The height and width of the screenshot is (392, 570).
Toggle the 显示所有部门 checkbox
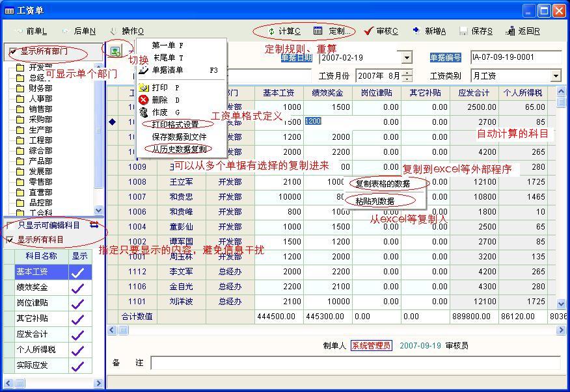pos(14,51)
